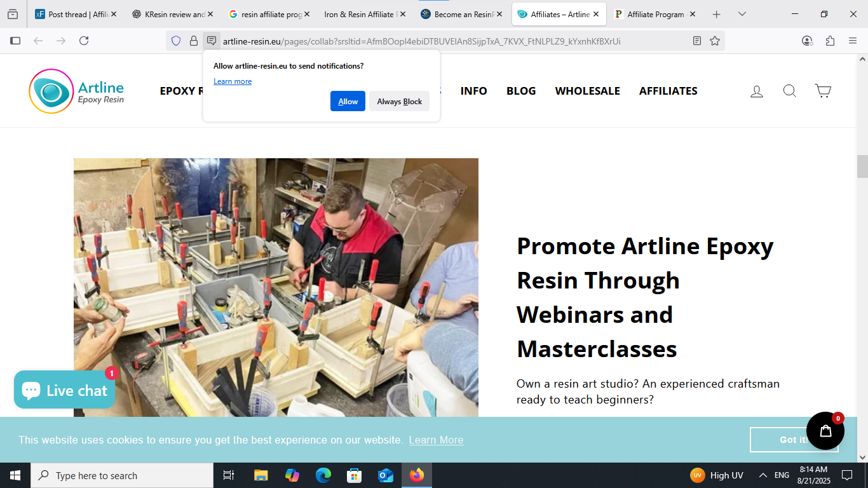Image resolution: width=868 pixels, height=488 pixels.
Task: Click the taskbar search box
Action: (122, 475)
